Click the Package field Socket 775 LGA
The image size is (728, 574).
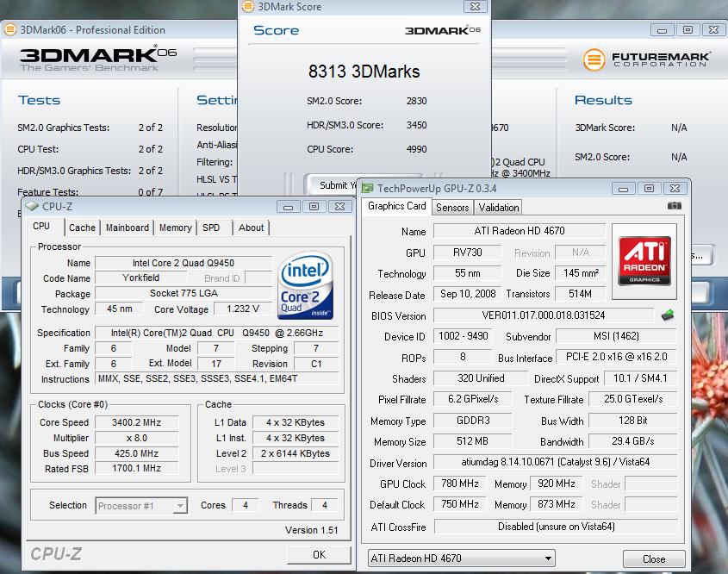point(184,294)
